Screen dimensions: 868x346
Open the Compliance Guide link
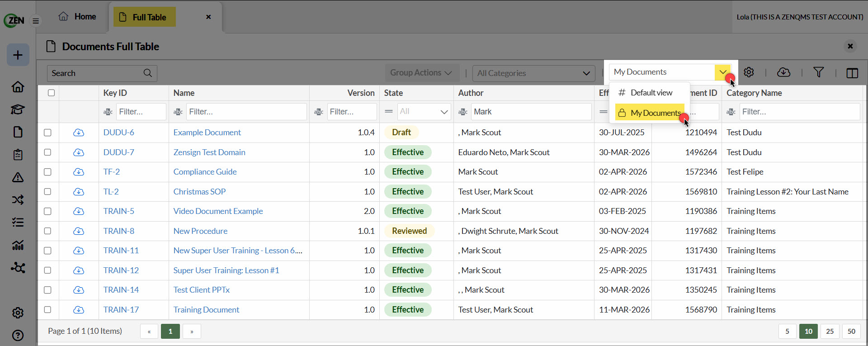point(205,172)
